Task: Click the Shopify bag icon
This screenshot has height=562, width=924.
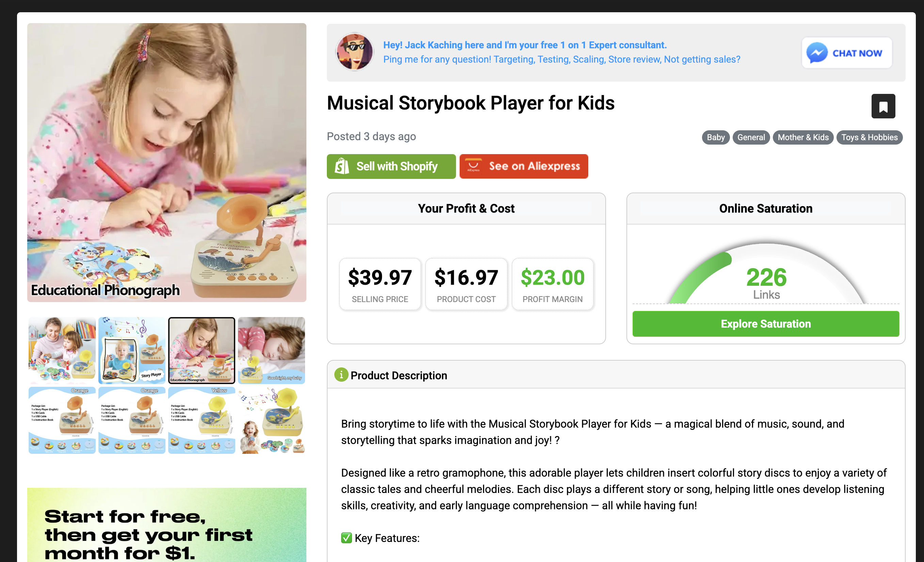Action: click(341, 166)
